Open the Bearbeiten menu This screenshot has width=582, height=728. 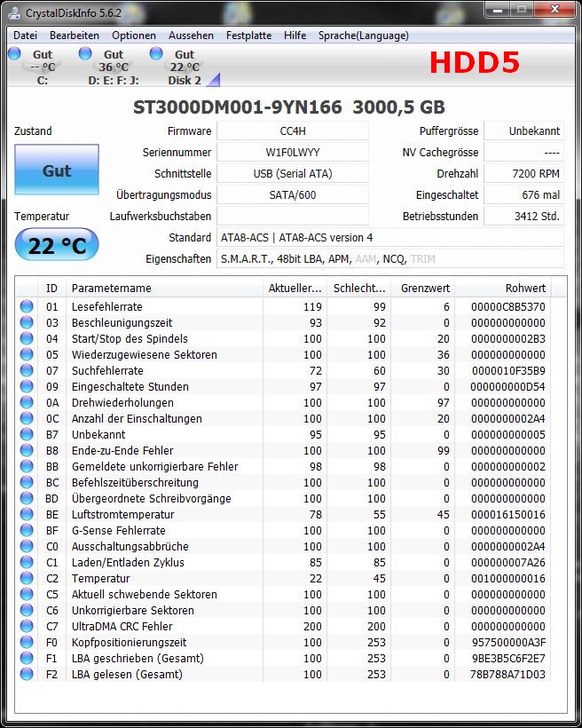click(75, 36)
